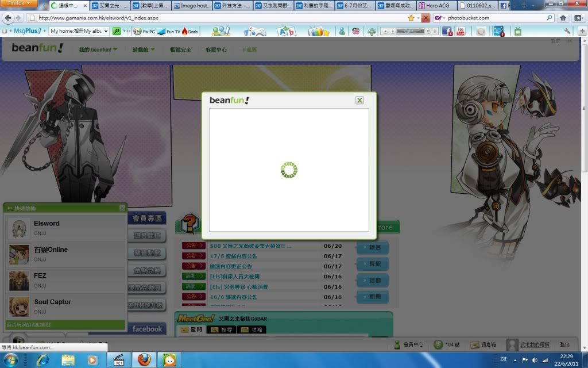588x368 pixels.
Task: Open the Fun TV toolbar shortcut
Action: (167, 31)
